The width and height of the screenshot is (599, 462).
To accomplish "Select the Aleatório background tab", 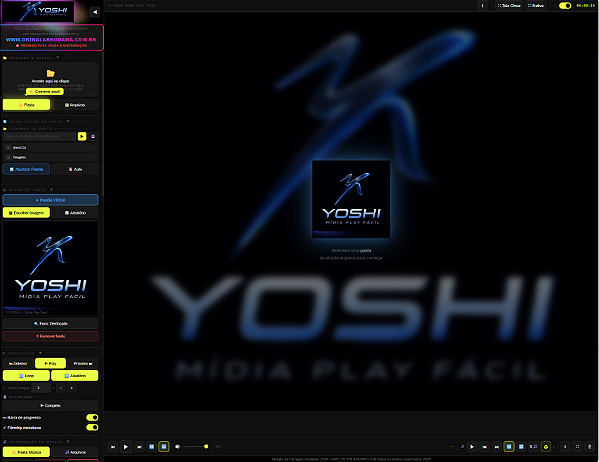I will coord(75,213).
